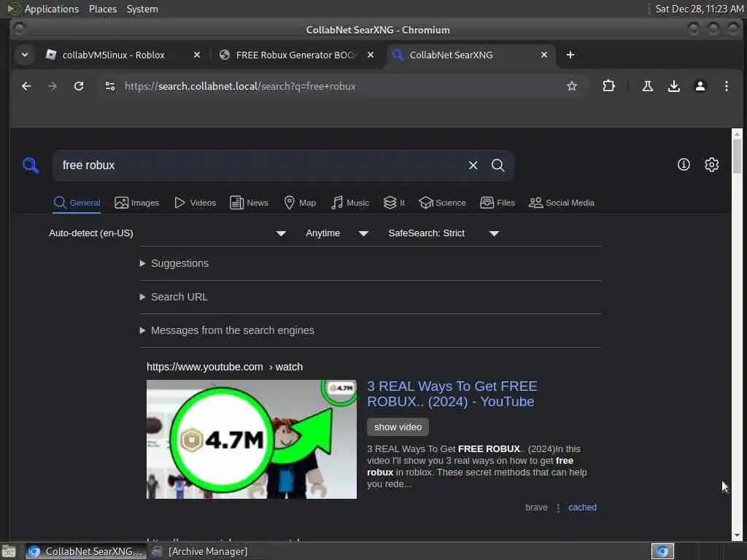Click the page vertical scrollbar thumb

click(x=737, y=156)
